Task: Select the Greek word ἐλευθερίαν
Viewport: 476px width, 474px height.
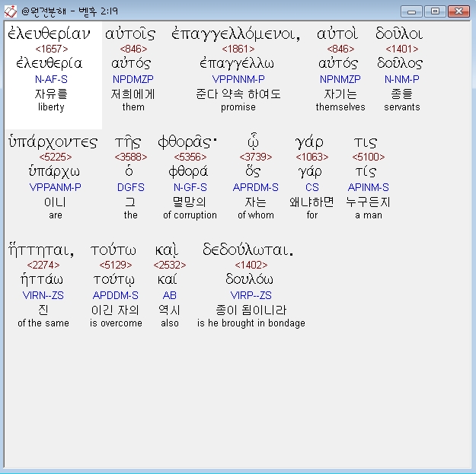Action: [x=49, y=33]
